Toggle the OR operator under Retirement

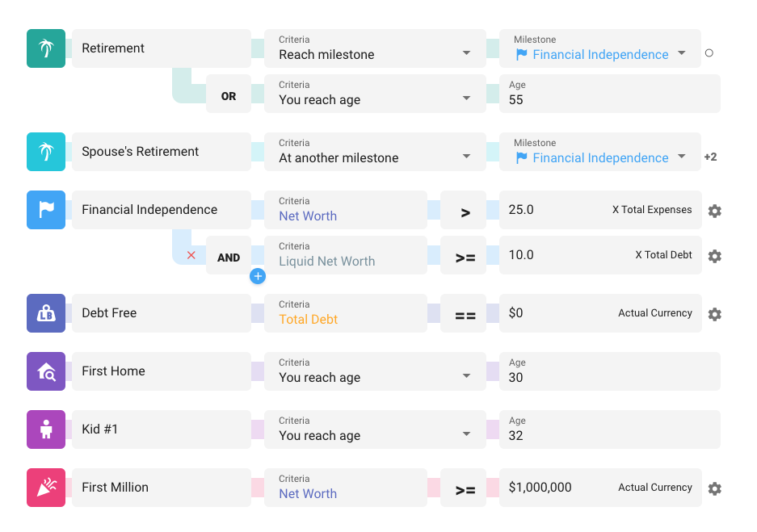pyautogui.click(x=228, y=94)
